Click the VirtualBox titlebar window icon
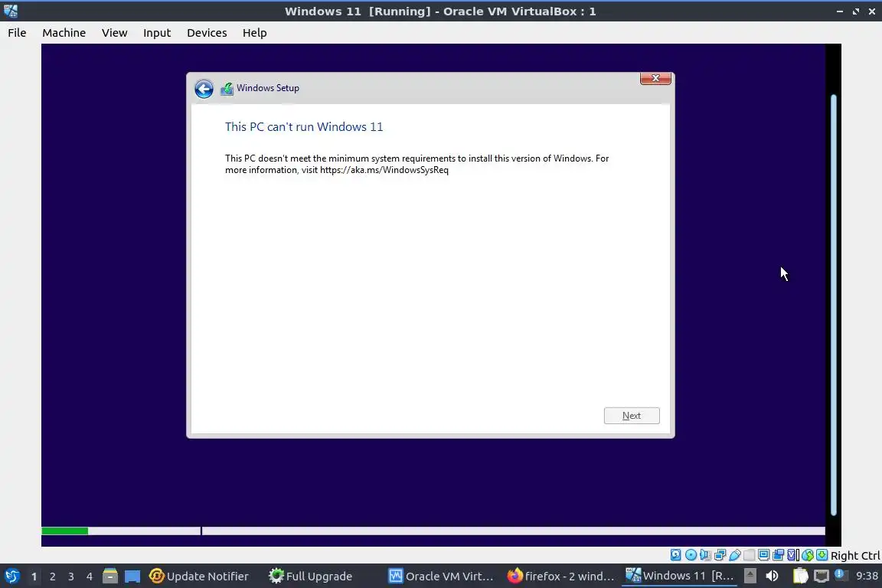882x588 pixels. click(x=11, y=11)
